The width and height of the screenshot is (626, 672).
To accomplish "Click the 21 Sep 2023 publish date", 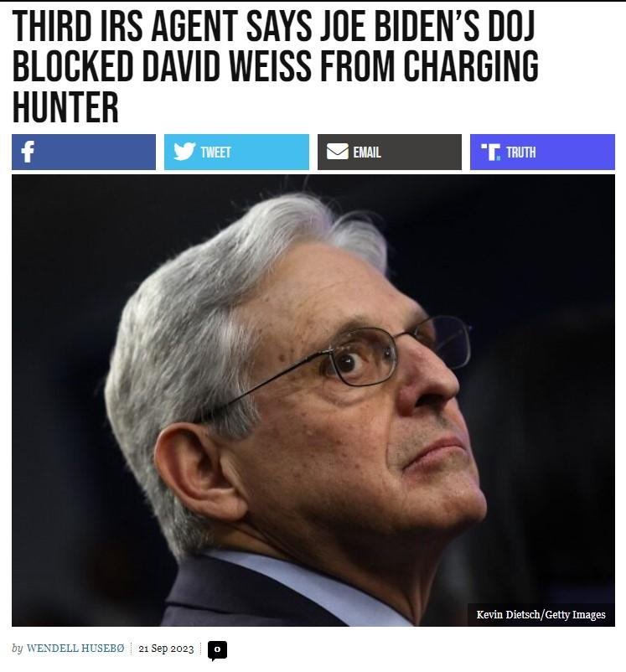I will pyautogui.click(x=167, y=649).
